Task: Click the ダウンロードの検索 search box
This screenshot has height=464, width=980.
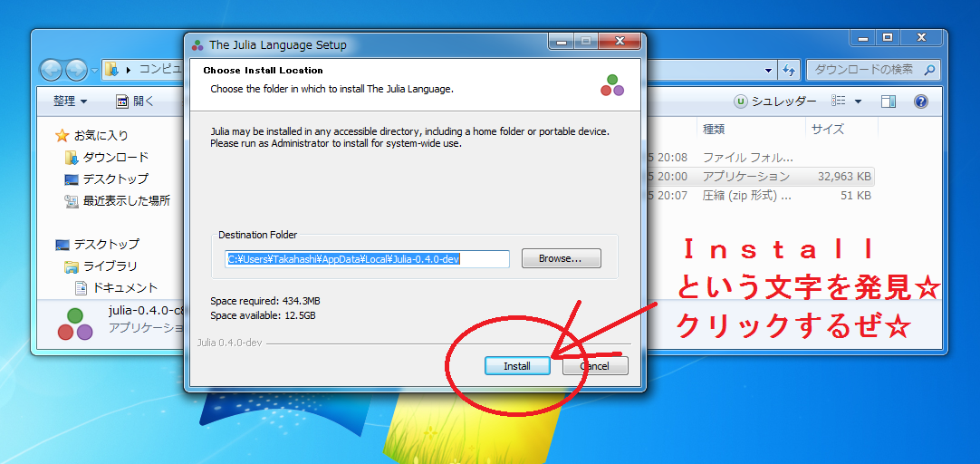Action: pyautogui.click(x=872, y=70)
